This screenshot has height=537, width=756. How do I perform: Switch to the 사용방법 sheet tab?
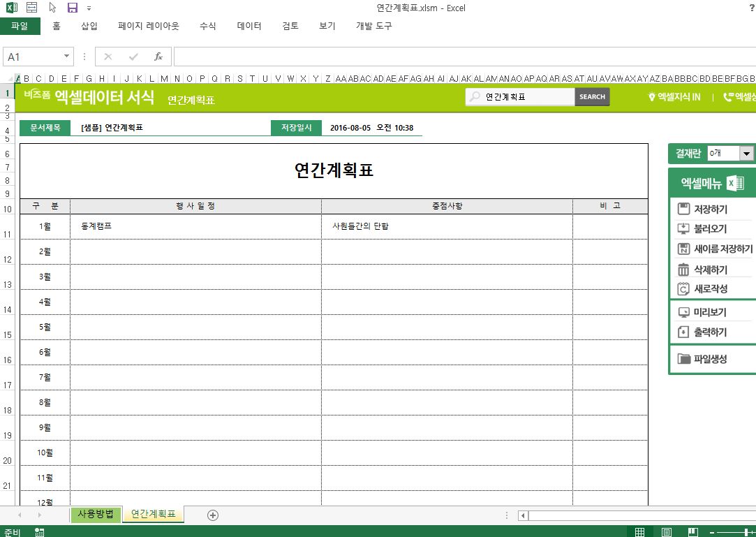pos(96,515)
